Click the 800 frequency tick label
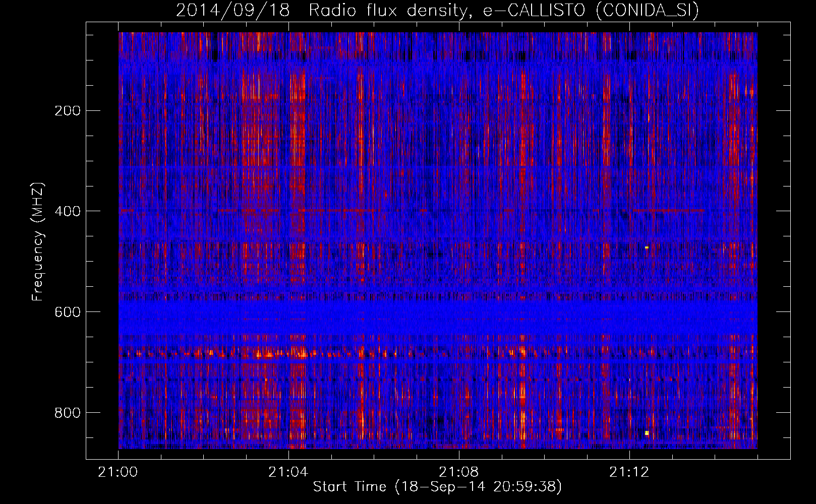816x504 pixels. point(68,413)
